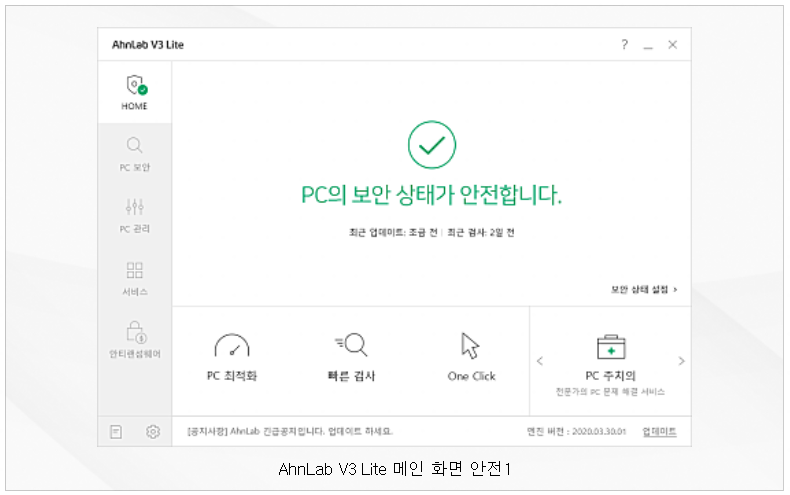
Task: Click 엔진 버전 2020.03.30.01 text
Action: [x=576, y=431]
